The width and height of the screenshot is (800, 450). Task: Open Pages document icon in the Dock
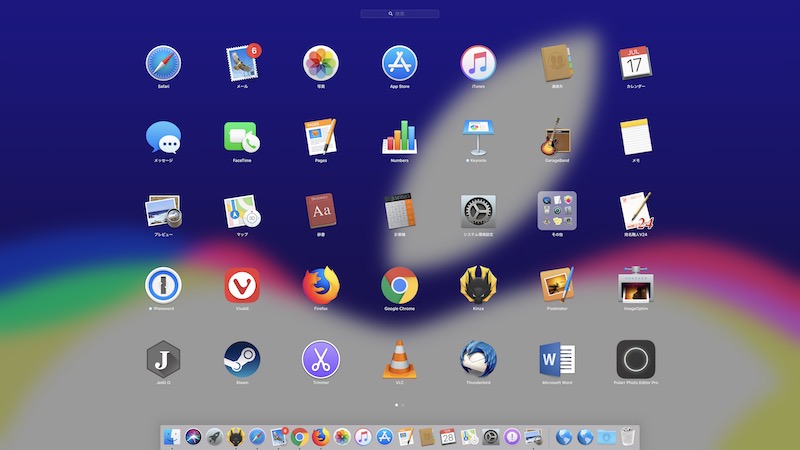point(406,437)
